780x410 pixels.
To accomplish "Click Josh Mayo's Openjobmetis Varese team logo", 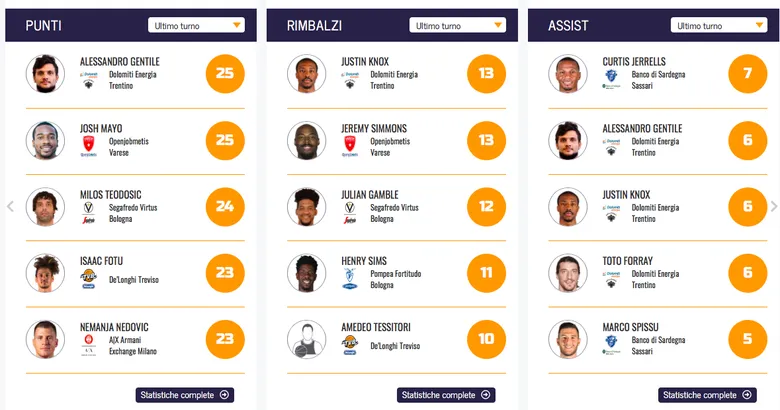I will coord(88,147).
